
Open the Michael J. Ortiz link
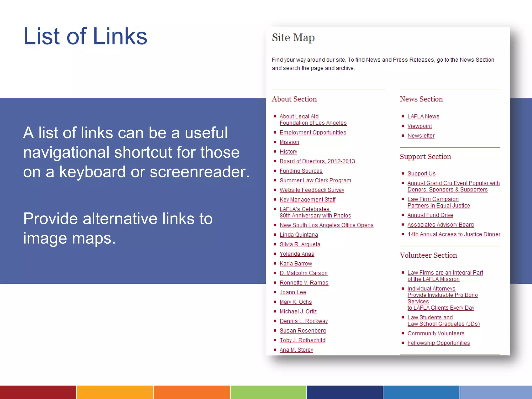(x=298, y=312)
